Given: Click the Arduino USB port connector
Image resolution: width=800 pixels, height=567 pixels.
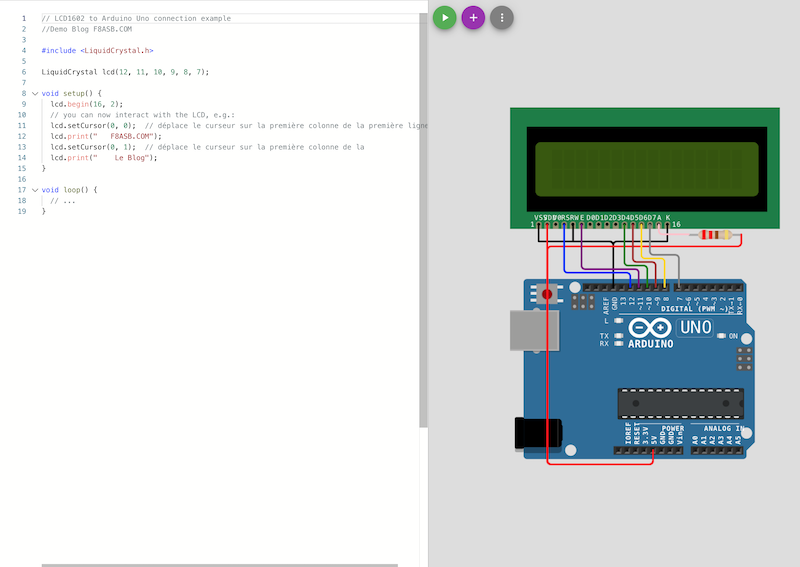Looking at the screenshot, I should point(534,330).
